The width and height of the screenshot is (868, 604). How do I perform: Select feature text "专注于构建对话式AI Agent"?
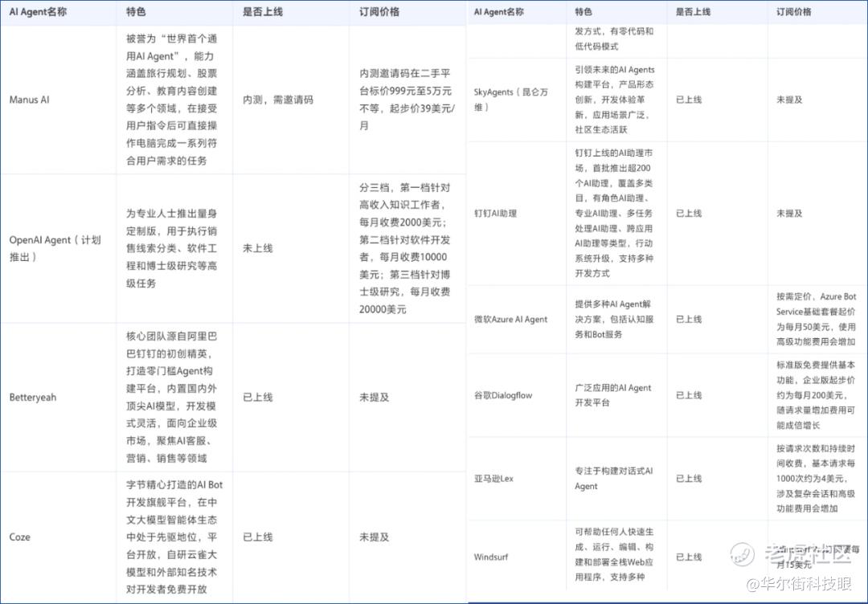[614, 479]
